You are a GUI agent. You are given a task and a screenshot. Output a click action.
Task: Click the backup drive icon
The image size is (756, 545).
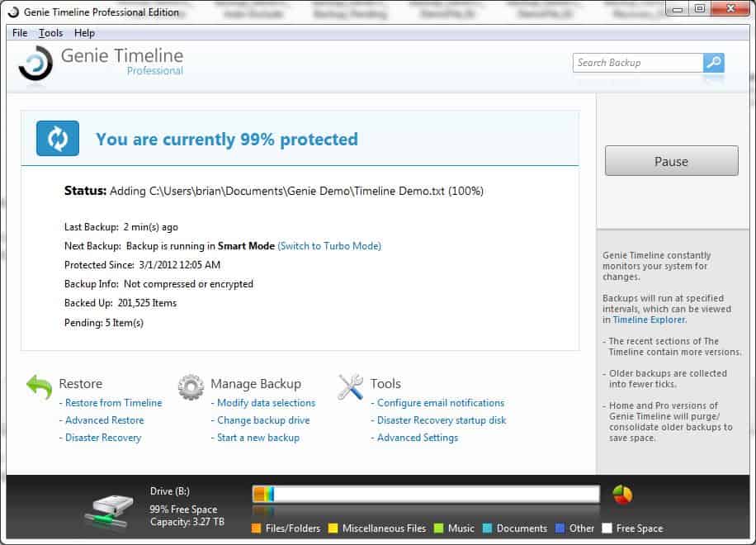click(110, 512)
